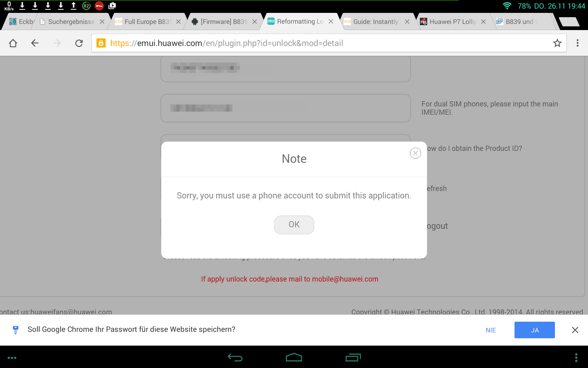Tap the first download notification icon
Viewport: 588px width, 368px height.
coord(22,6)
